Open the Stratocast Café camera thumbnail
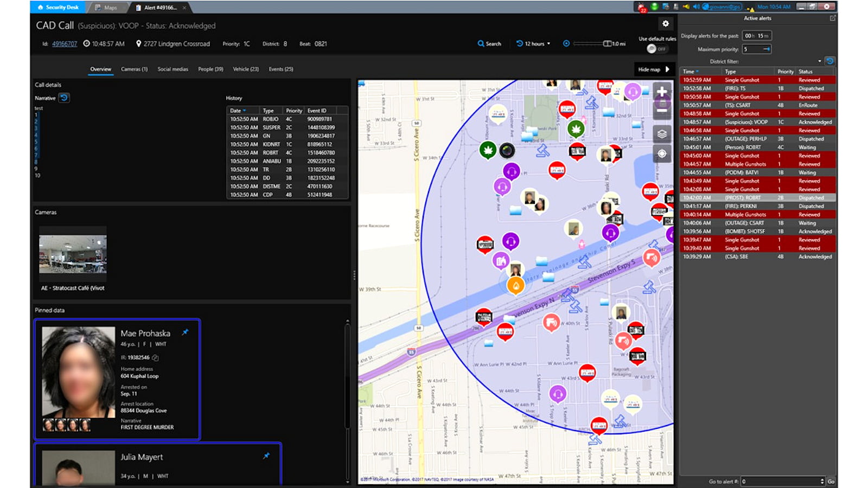 coord(73,253)
